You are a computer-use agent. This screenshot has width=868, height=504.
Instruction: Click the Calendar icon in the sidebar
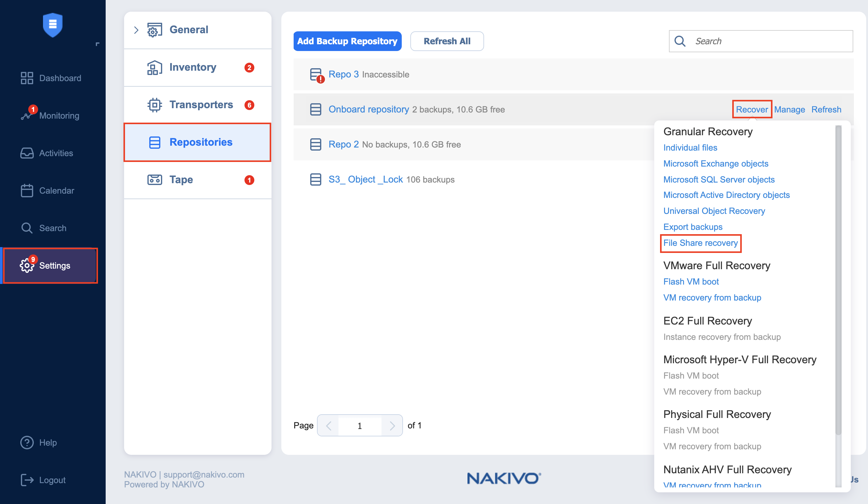pos(27,191)
